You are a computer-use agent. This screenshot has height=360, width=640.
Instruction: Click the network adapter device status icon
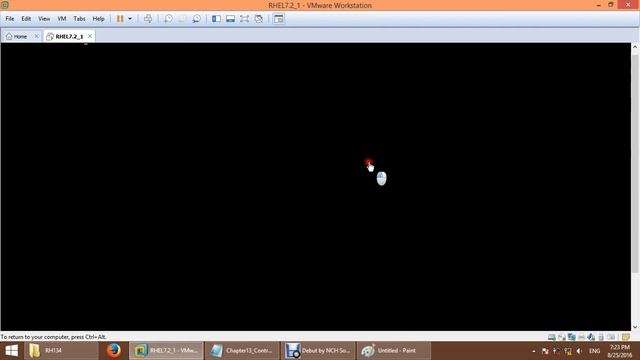pyautogui.click(x=572, y=337)
